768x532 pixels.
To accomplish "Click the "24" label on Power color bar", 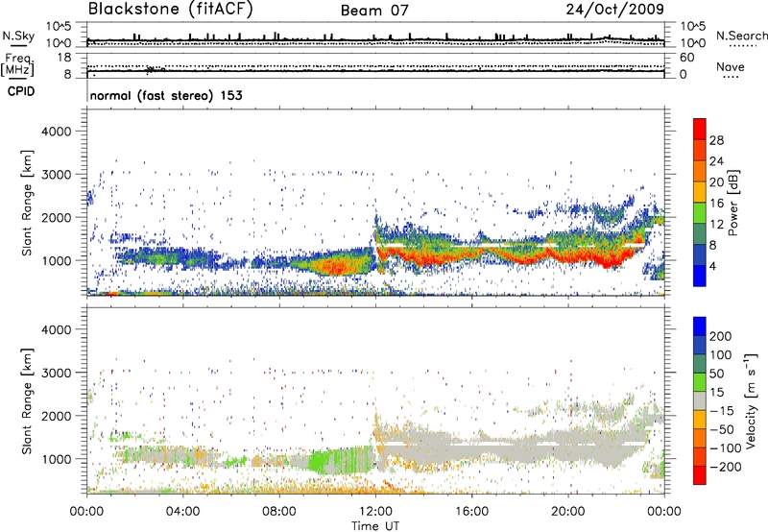I will click(x=716, y=161).
